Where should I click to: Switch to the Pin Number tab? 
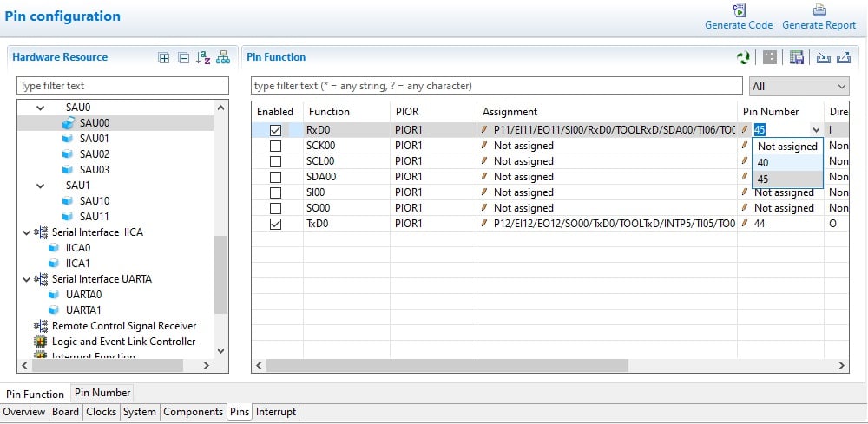(102, 393)
